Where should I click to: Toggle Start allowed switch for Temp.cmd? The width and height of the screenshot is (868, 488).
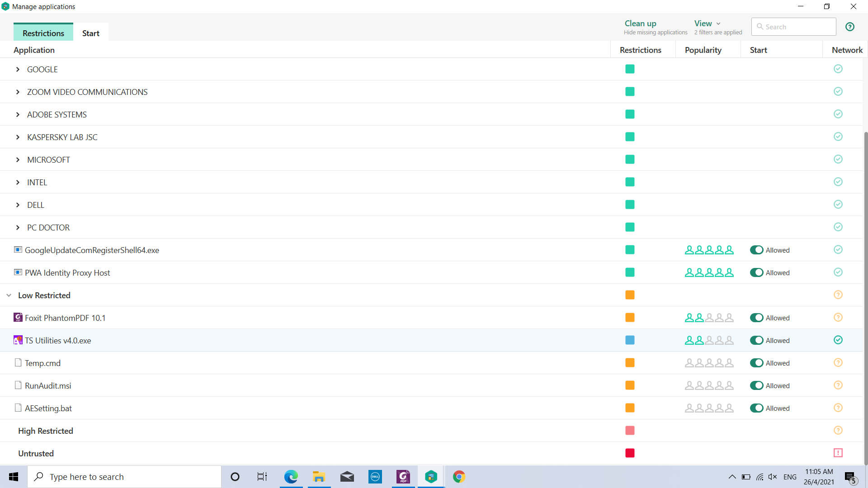(x=756, y=363)
